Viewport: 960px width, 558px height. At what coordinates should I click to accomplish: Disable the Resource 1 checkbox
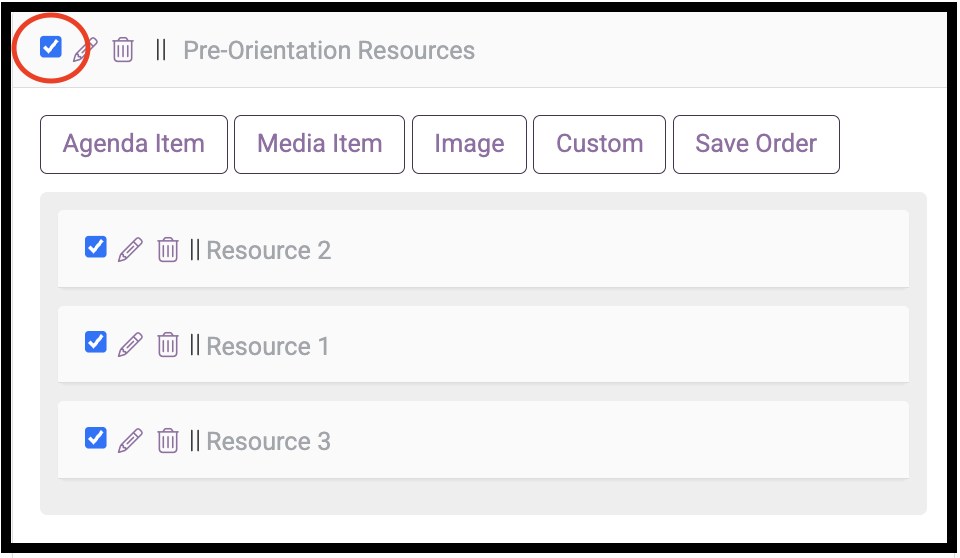96,342
